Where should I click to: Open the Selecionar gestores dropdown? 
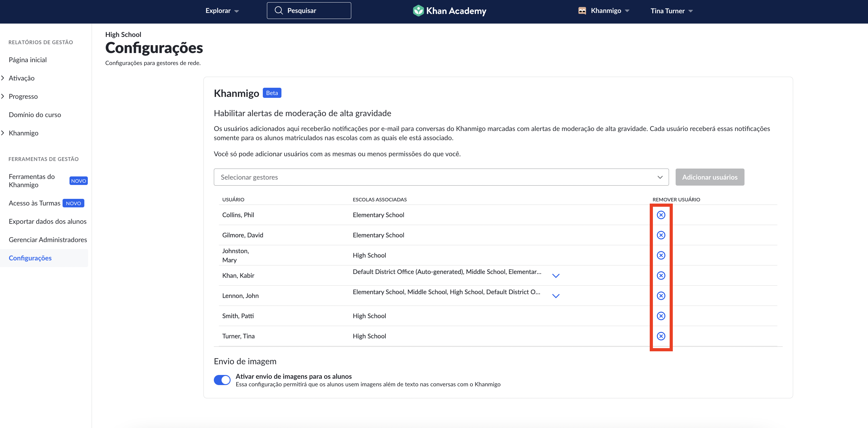(441, 177)
